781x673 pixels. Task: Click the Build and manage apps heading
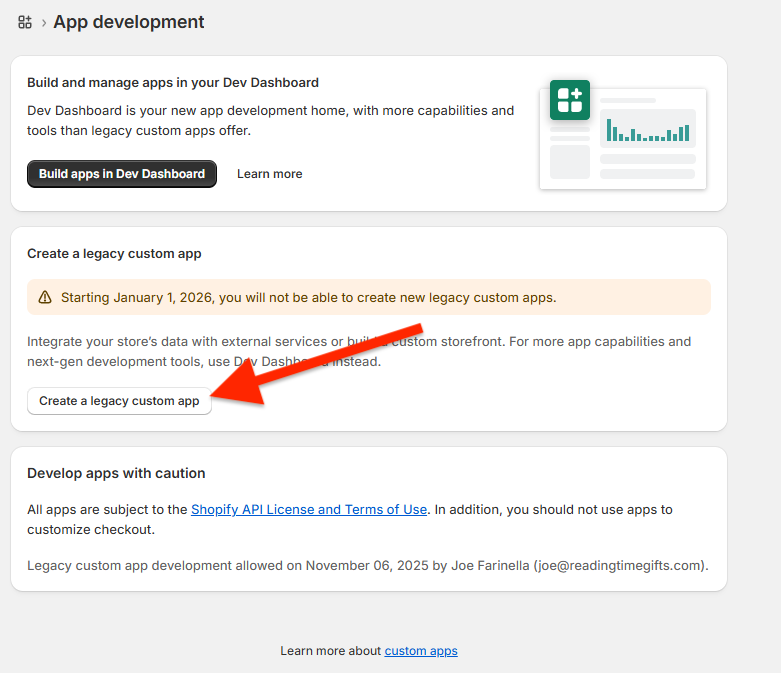click(173, 82)
